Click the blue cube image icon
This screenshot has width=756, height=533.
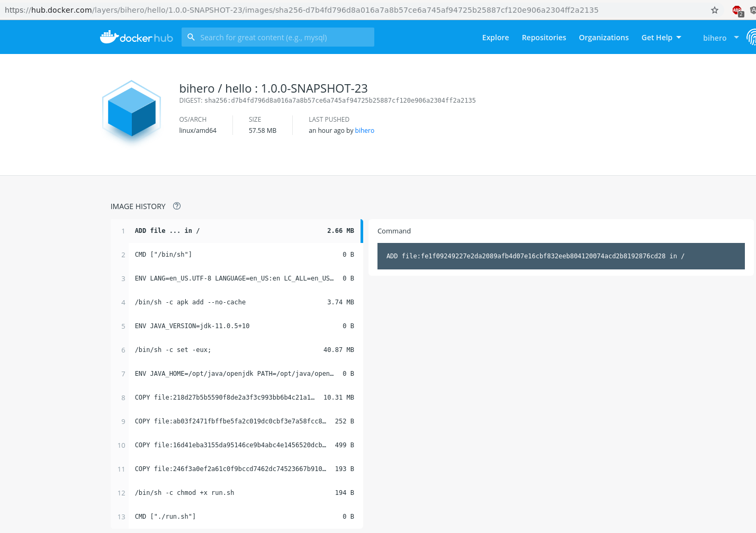[131, 112]
